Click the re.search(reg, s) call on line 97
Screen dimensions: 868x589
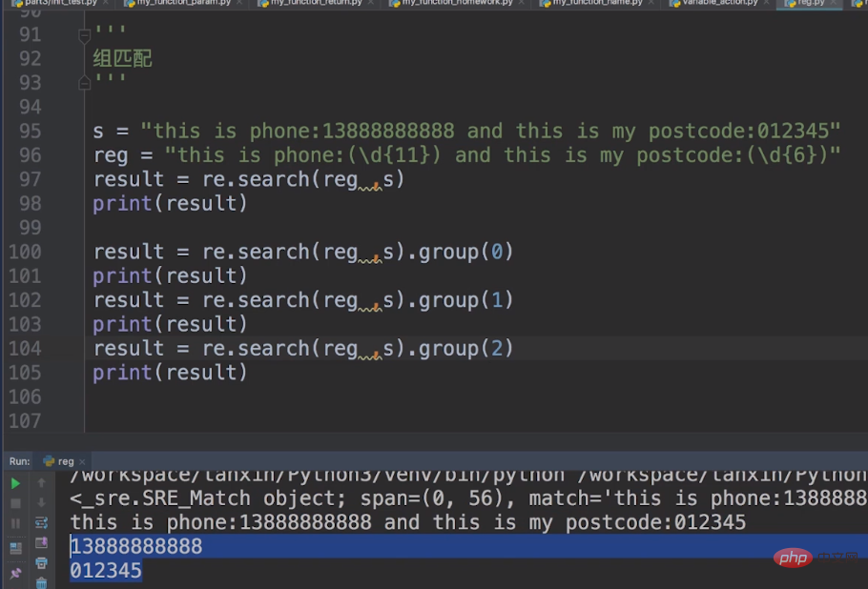click(303, 180)
